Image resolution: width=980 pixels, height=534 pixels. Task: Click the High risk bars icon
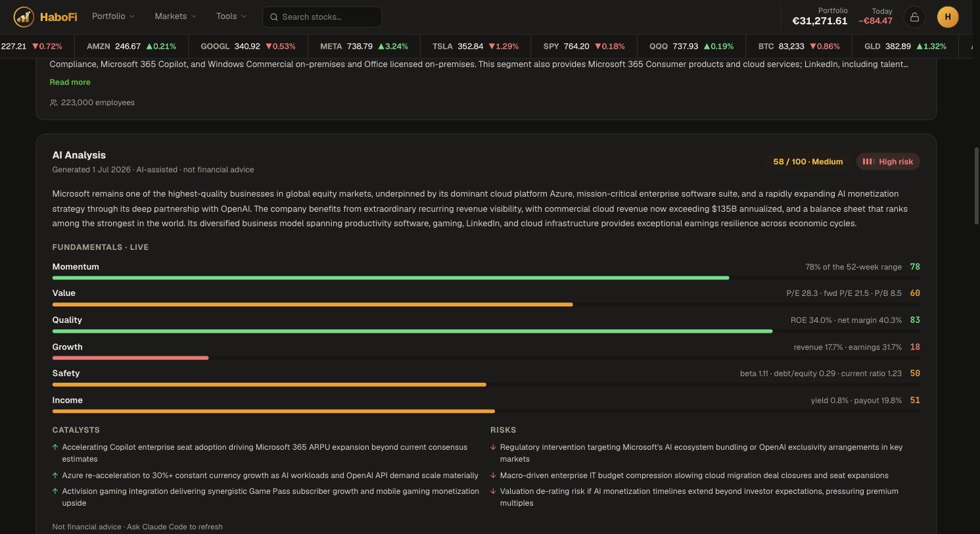pos(868,162)
